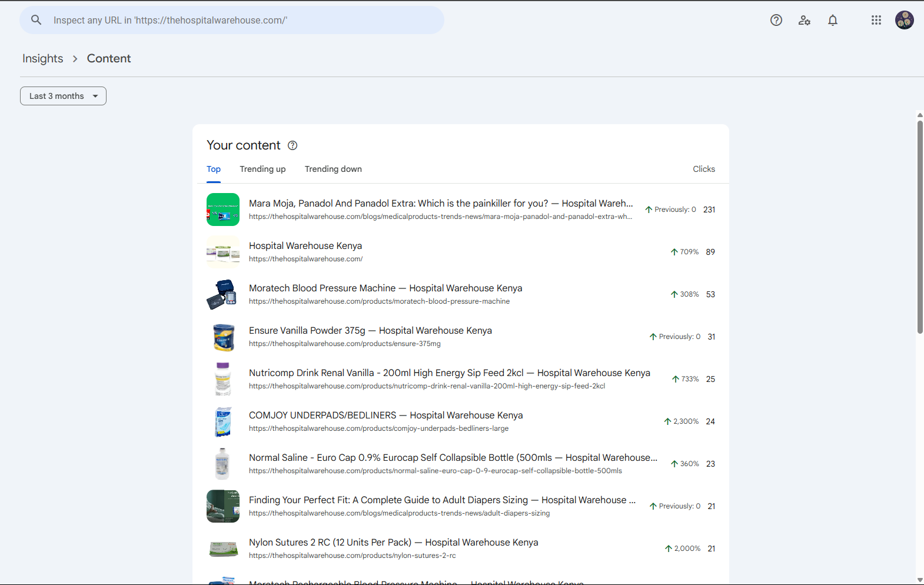Click the Mara Moja Panadol thumbnail
924x585 pixels.
coord(223,210)
